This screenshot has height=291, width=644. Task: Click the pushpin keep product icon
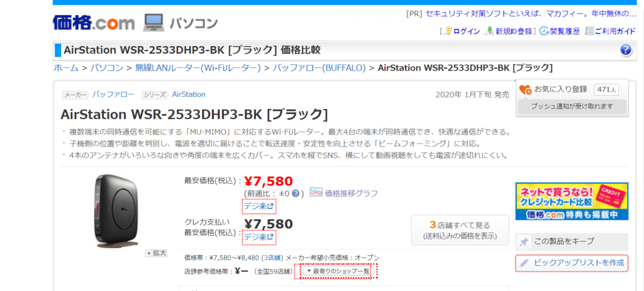point(523,241)
